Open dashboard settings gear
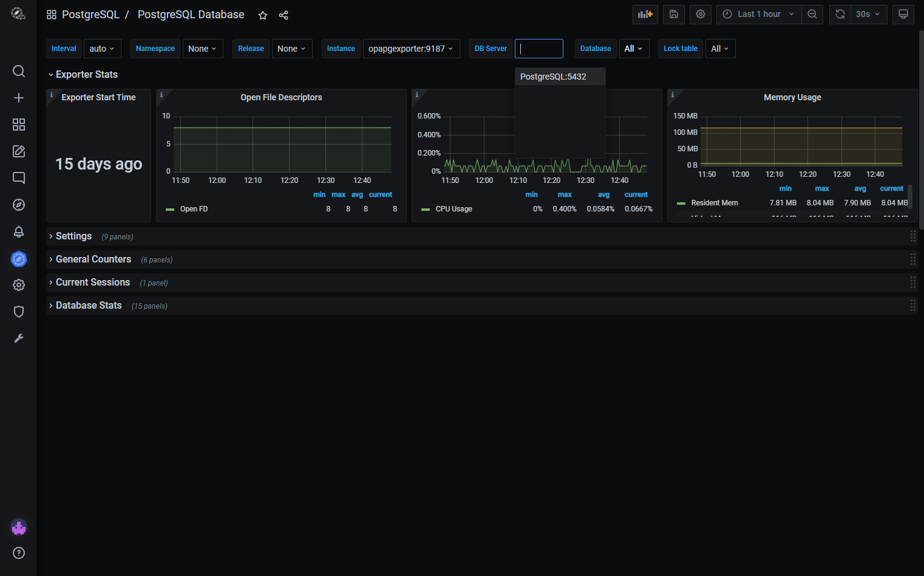924x576 pixels. pyautogui.click(x=701, y=14)
